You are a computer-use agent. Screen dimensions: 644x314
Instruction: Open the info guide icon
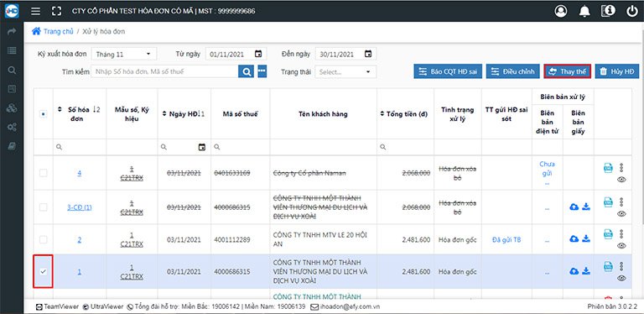[x=608, y=11]
